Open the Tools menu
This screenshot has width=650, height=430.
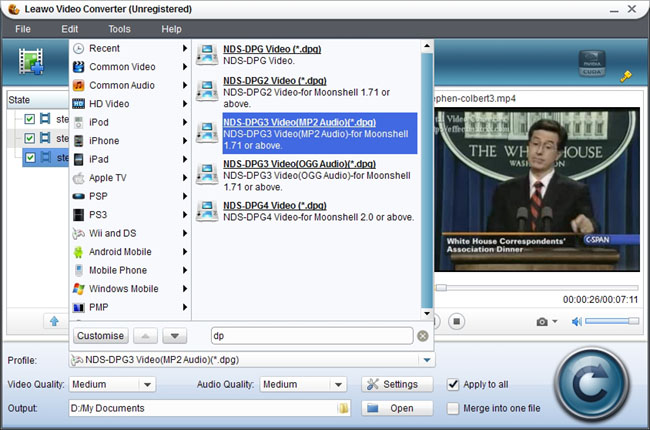[119, 29]
